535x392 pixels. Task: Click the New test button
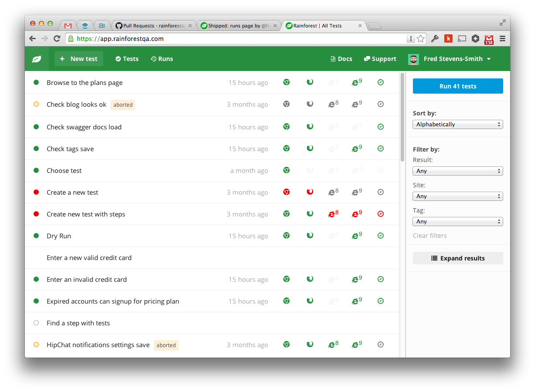click(79, 59)
